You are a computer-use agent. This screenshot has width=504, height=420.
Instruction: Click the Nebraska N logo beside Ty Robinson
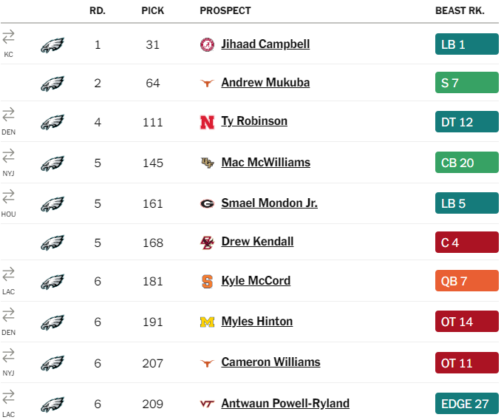[207, 122]
